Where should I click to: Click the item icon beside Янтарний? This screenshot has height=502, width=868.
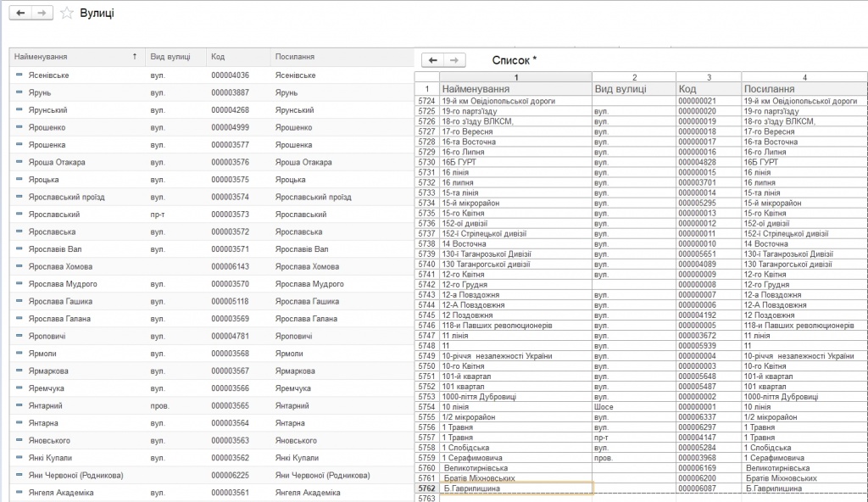[19, 406]
